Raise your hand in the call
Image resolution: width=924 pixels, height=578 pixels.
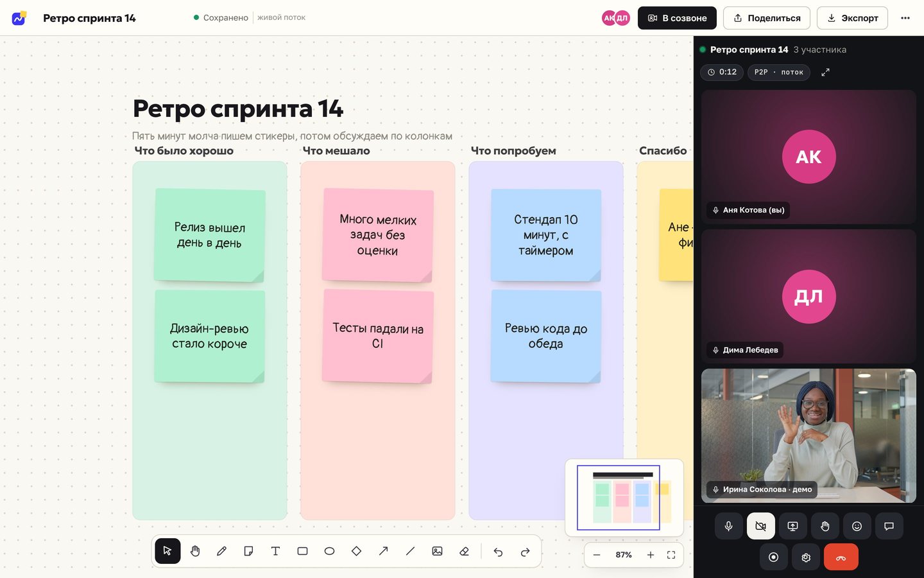point(825,526)
